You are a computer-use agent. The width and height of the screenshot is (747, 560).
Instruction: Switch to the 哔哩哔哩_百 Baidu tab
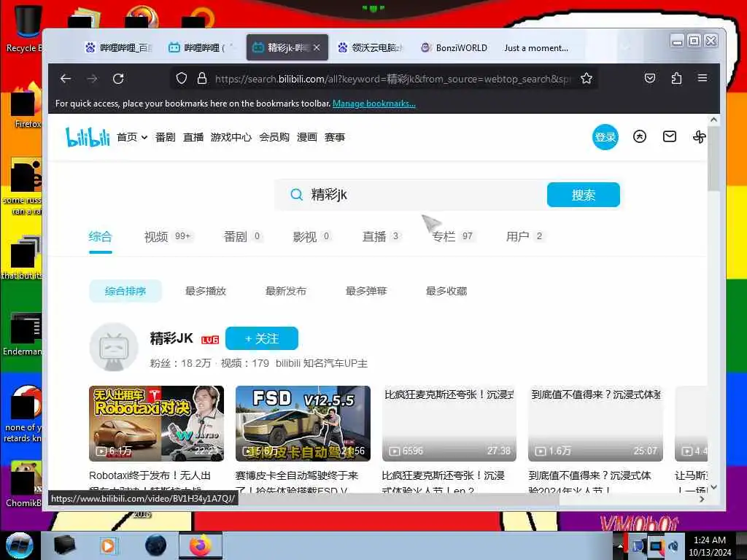pyautogui.click(x=119, y=47)
